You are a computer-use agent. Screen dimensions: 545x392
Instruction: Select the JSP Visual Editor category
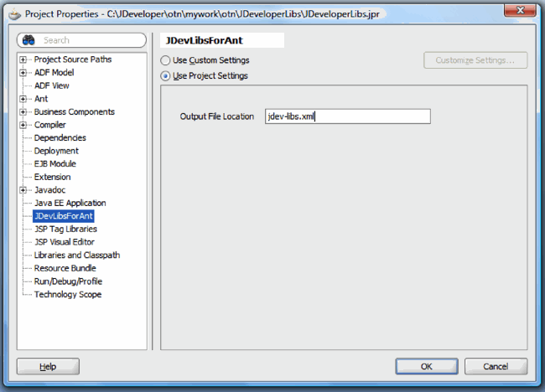(65, 242)
